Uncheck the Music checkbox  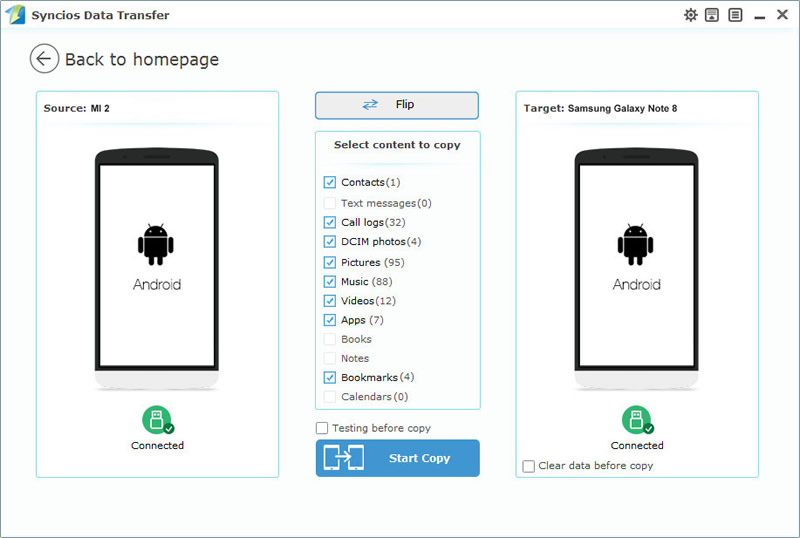tap(330, 281)
